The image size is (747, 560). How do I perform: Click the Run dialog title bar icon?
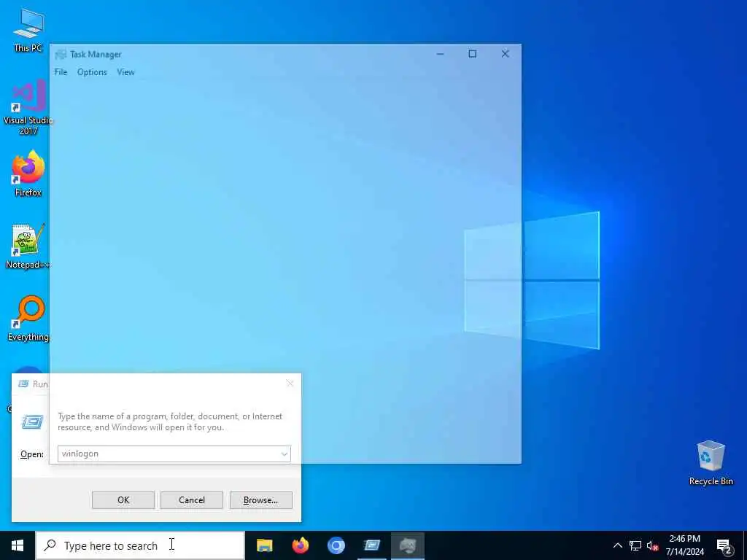(x=23, y=384)
